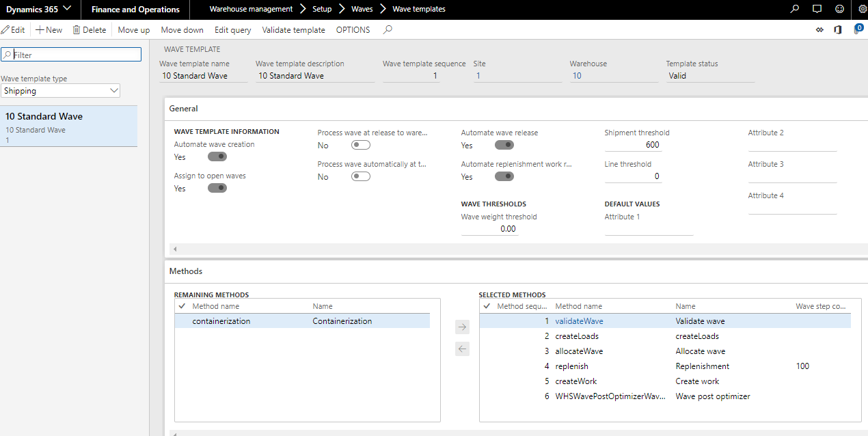
Task: Click the Filter input field
Action: pos(71,54)
